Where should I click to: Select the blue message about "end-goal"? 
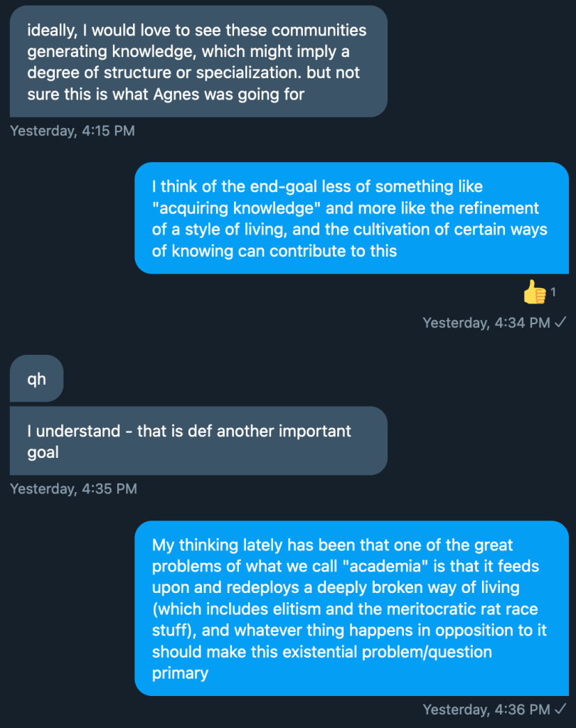(x=351, y=218)
